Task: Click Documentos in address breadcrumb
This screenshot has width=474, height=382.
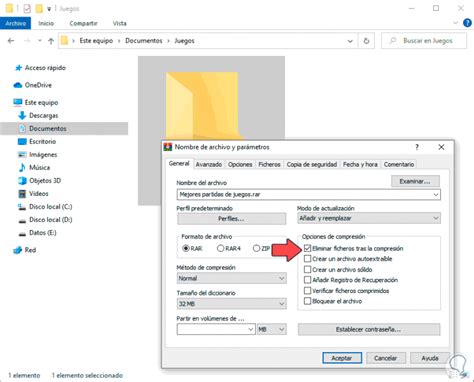Action: point(144,41)
